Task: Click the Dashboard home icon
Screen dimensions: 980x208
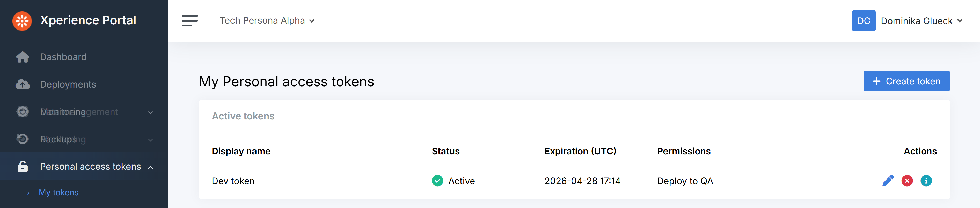Action: (23, 57)
